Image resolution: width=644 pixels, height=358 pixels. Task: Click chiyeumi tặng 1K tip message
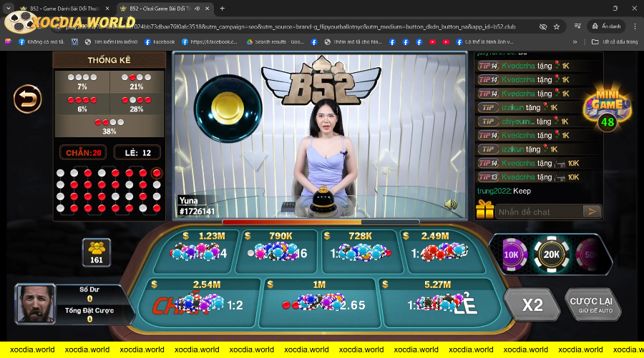(x=524, y=121)
